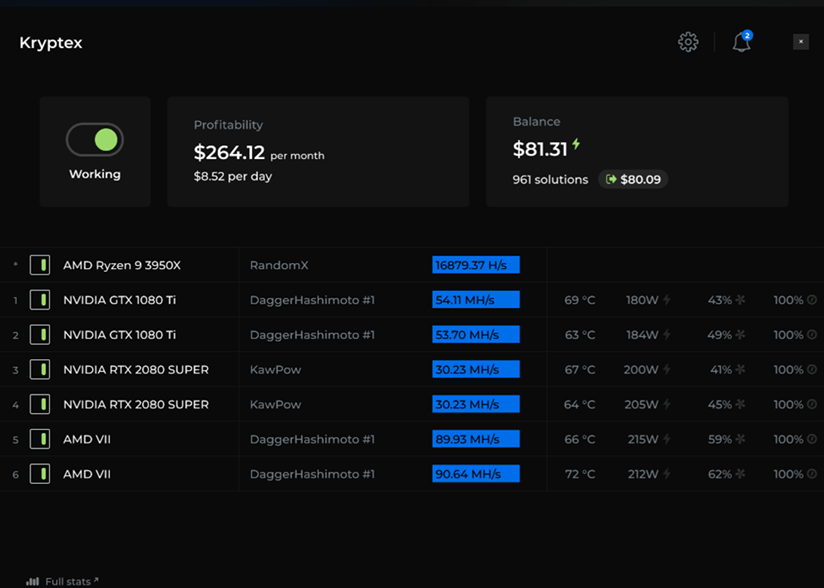824x588 pixels.
Task: Click the Profitability card heading
Action: click(228, 125)
